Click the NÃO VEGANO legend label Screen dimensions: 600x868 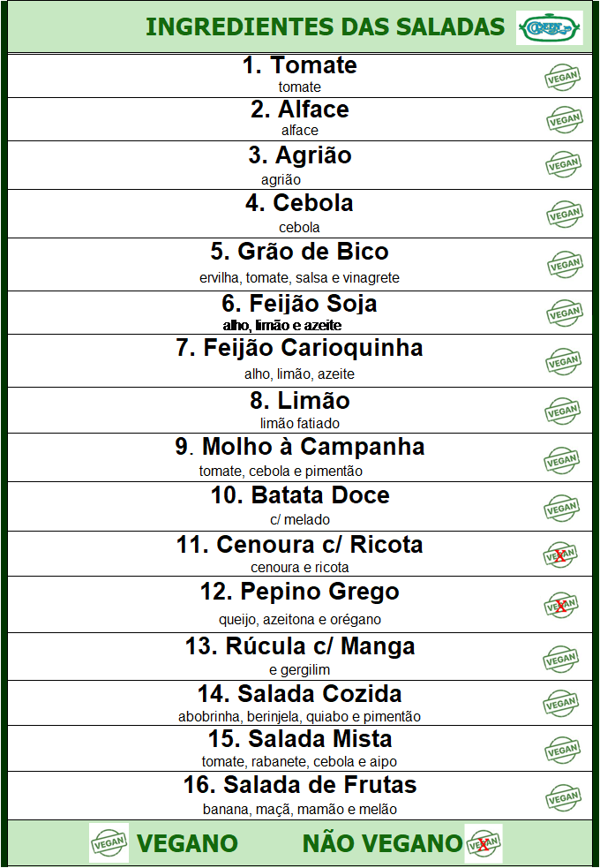click(x=382, y=843)
